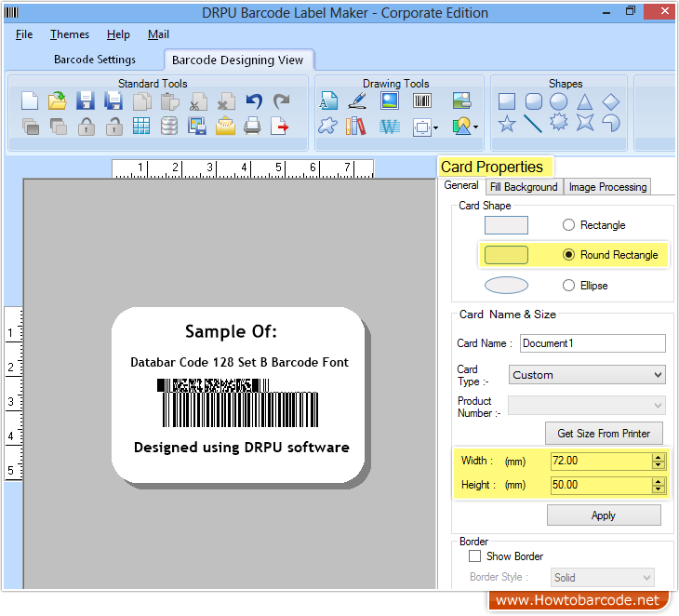
Task: Click the Copy icon in Standard Tools
Action: [x=142, y=101]
